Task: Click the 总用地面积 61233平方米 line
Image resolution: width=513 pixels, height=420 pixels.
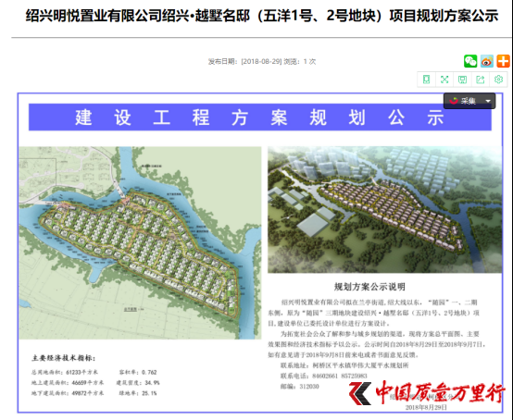Action: click(x=65, y=372)
